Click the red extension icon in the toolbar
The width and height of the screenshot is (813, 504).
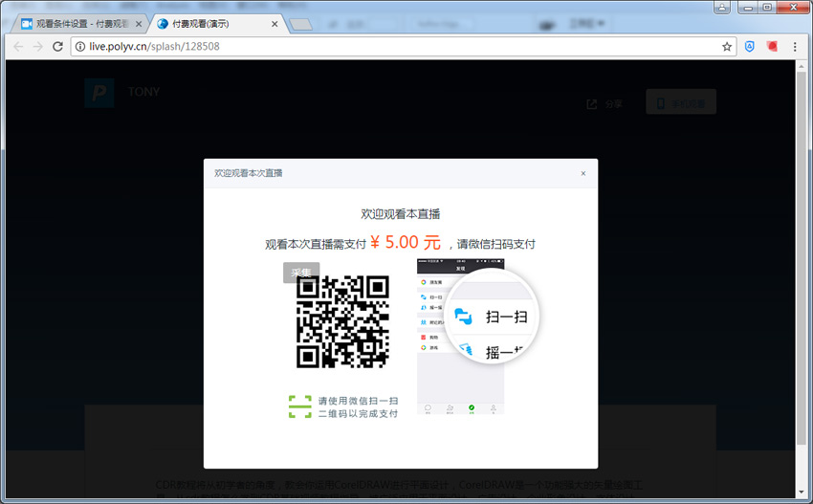tap(773, 46)
